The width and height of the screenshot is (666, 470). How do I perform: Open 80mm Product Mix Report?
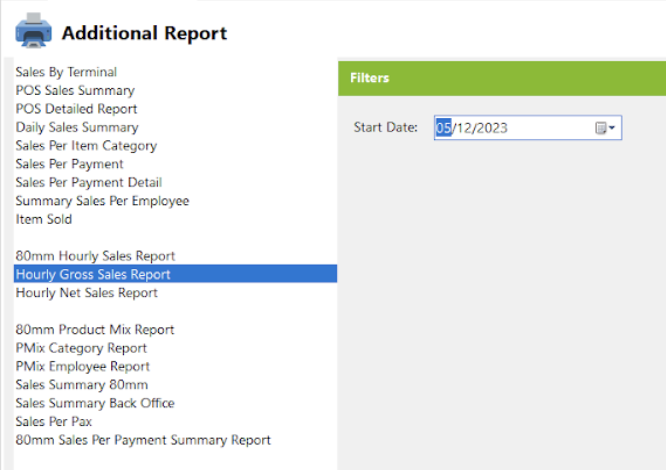(x=95, y=329)
